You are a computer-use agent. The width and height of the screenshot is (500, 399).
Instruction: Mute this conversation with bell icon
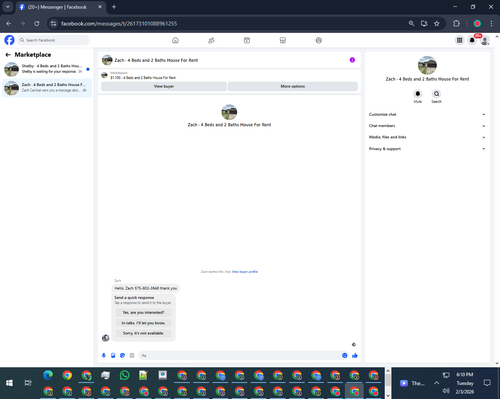(x=418, y=94)
